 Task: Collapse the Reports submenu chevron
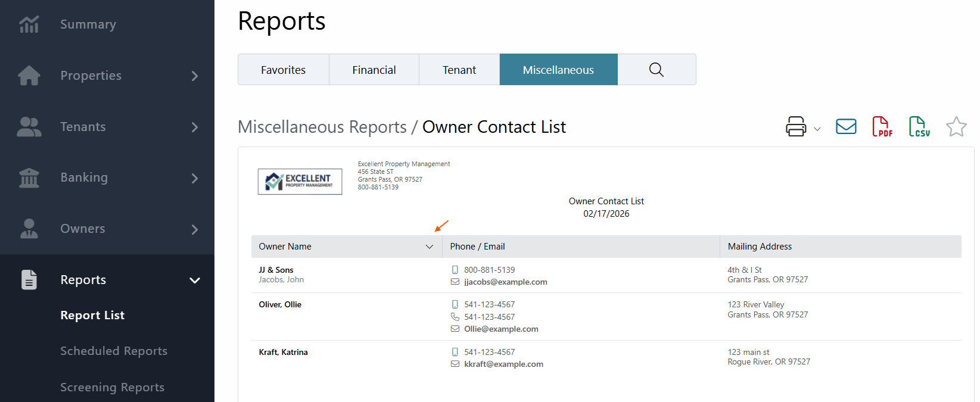pyautogui.click(x=195, y=280)
